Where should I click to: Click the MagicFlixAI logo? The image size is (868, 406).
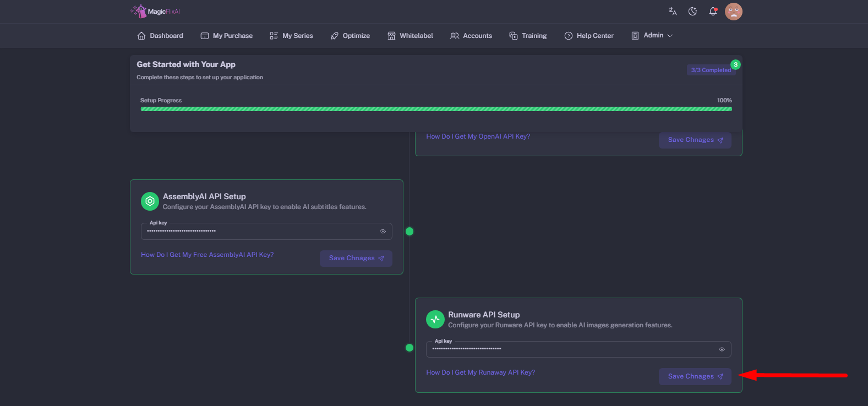(x=155, y=11)
